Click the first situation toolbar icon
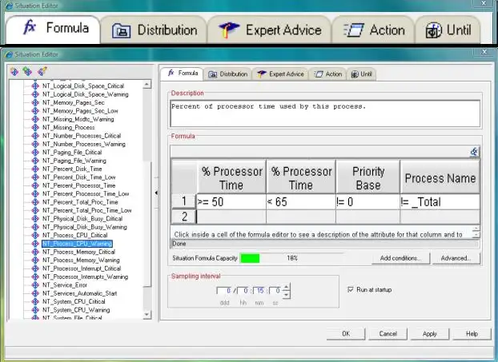Screen dimensions: 498x362 pyautogui.click(x=14, y=71)
